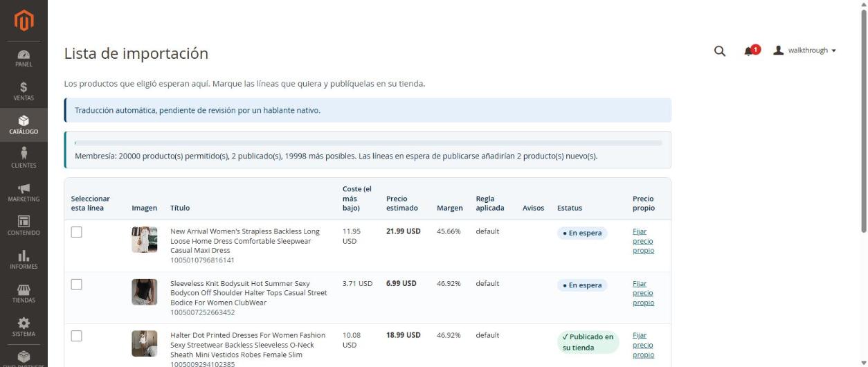Click the Strapless Backless Dress thumbnail
This screenshot has height=367, width=868.
tap(145, 240)
